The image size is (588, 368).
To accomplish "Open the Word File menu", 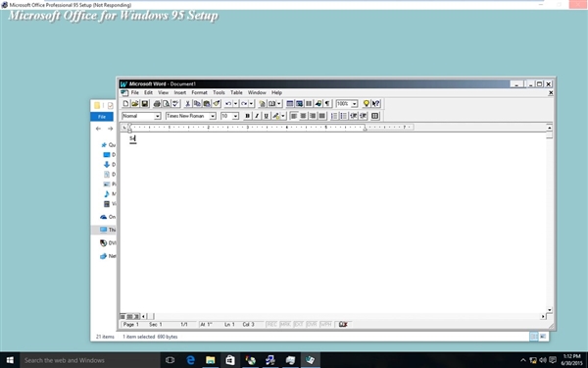I will pos(134,93).
